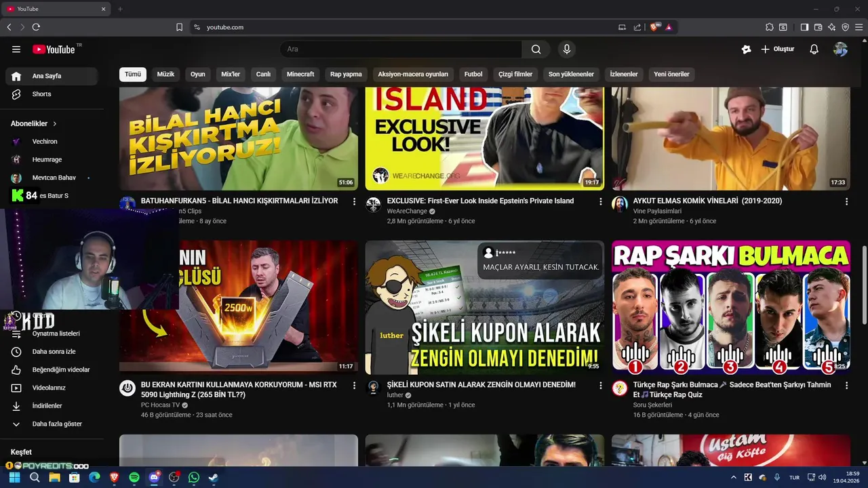Open Heumrage subscription channel

(52, 159)
